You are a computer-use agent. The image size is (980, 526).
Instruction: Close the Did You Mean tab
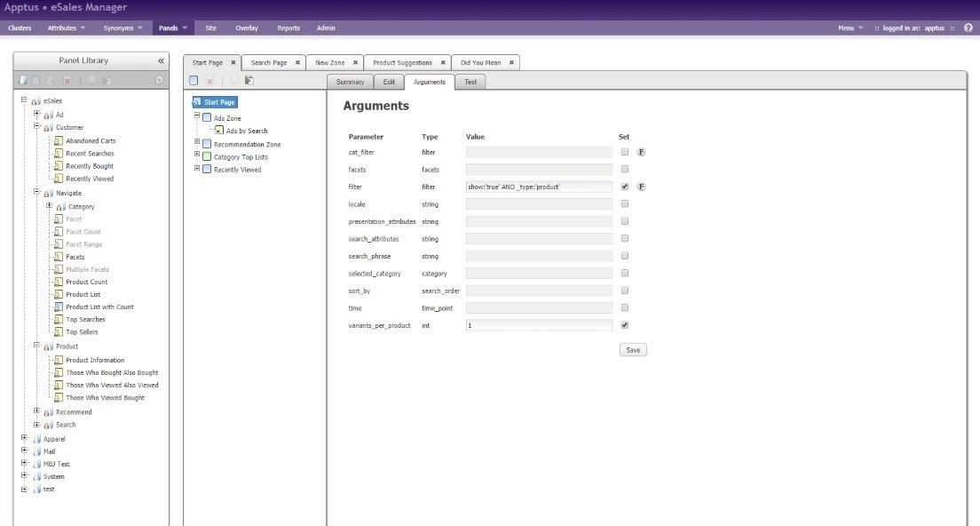[x=511, y=62]
